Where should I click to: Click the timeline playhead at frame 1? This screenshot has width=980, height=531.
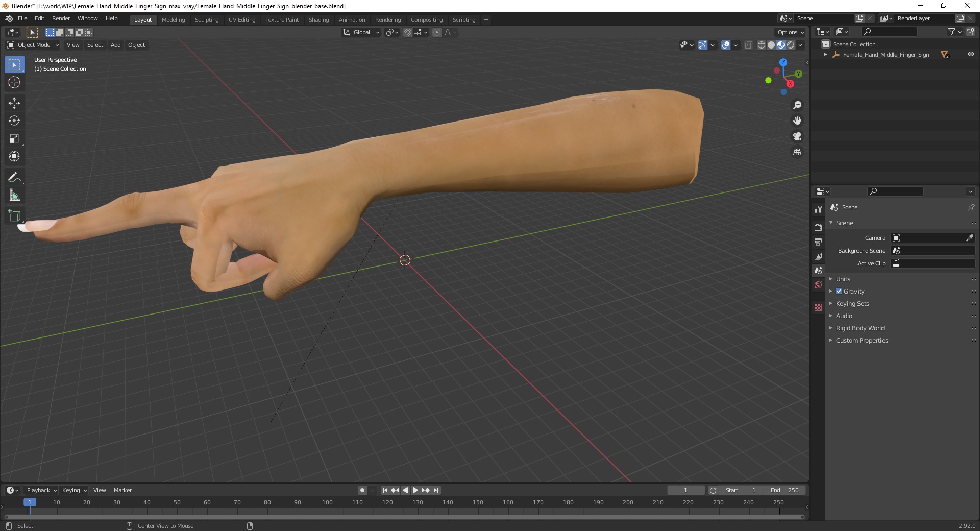click(30, 502)
